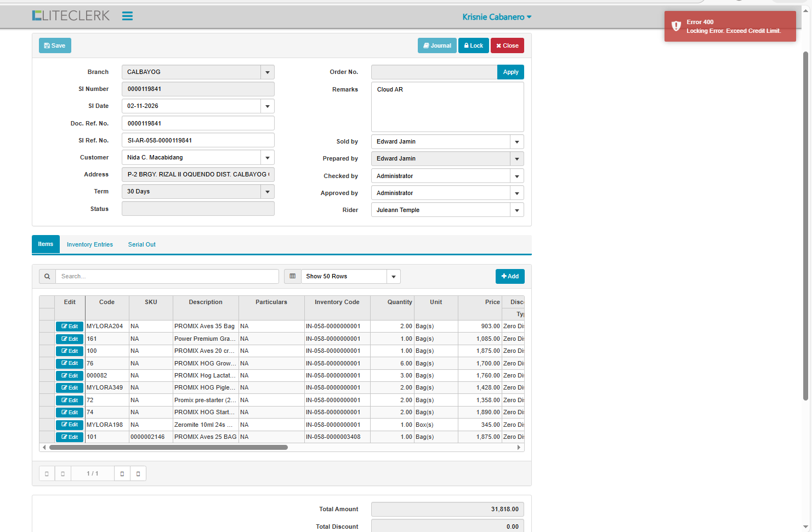The image size is (812, 532).
Task: Click into the Order No. input field
Action: point(434,72)
